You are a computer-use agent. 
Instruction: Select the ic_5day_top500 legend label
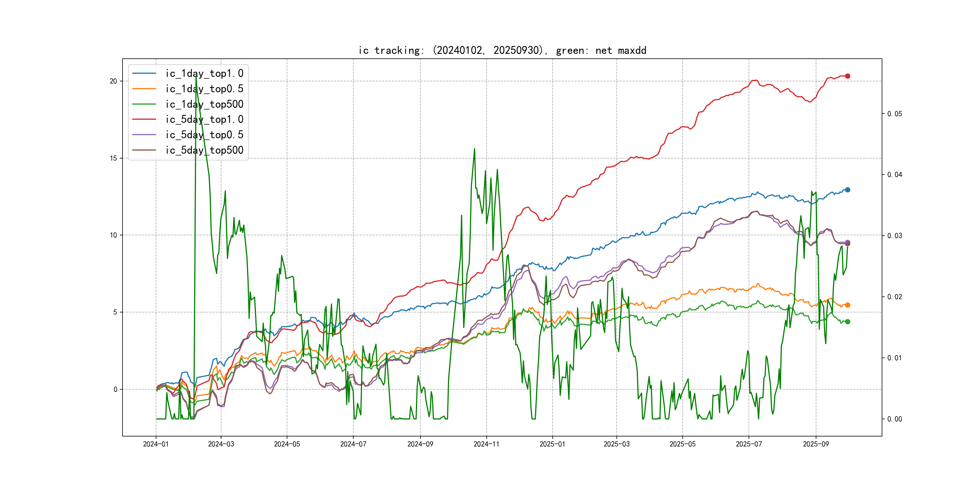204,150
